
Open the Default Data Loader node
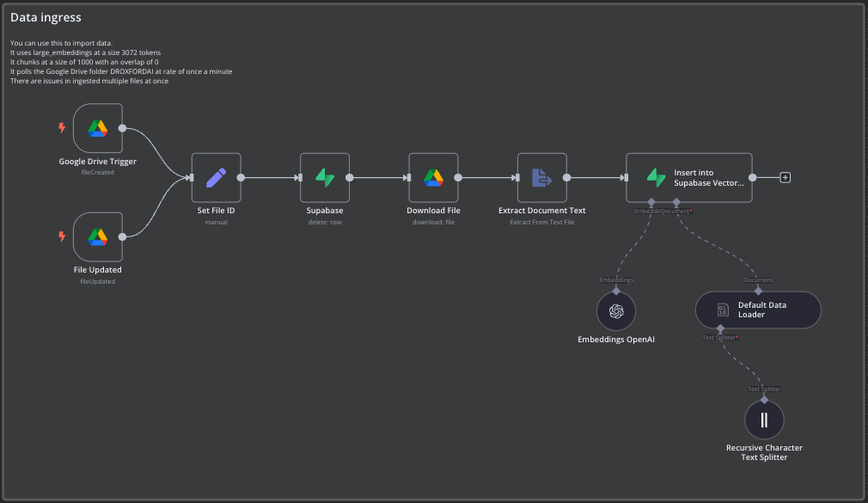(758, 310)
